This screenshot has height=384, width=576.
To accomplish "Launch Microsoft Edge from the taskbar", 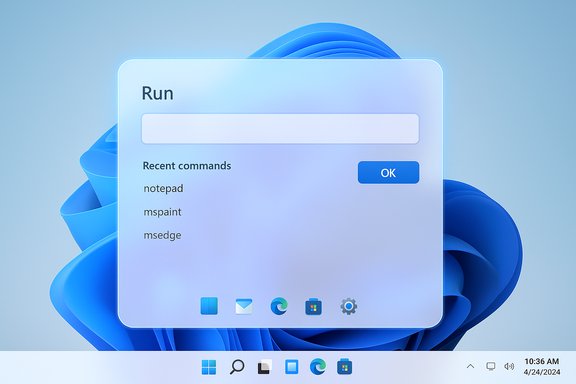I will point(318,367).
